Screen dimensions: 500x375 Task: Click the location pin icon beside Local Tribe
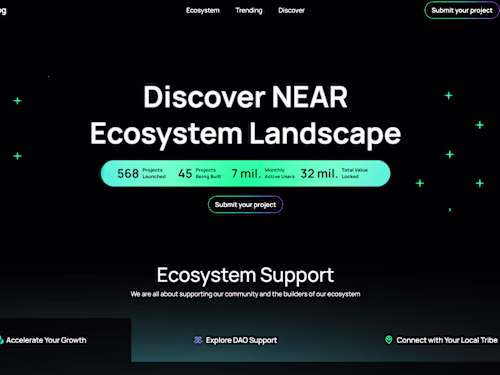tap(389, 340)
